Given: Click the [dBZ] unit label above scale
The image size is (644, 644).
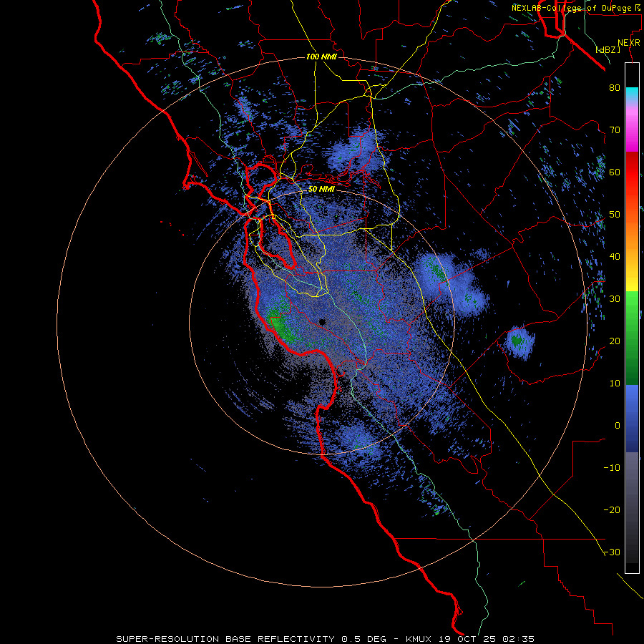Looking at the screenshot, I should pyautogui.click(x=608, y=49).
